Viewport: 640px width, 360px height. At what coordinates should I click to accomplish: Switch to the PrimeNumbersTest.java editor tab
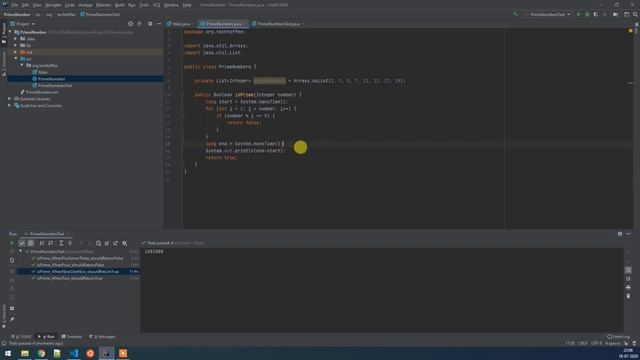tap(278, 24)
